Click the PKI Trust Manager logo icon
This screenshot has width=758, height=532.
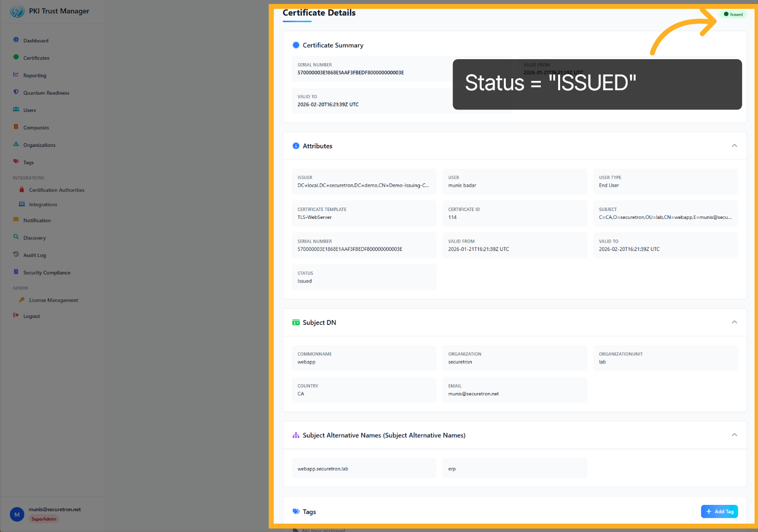coord(17,11)
